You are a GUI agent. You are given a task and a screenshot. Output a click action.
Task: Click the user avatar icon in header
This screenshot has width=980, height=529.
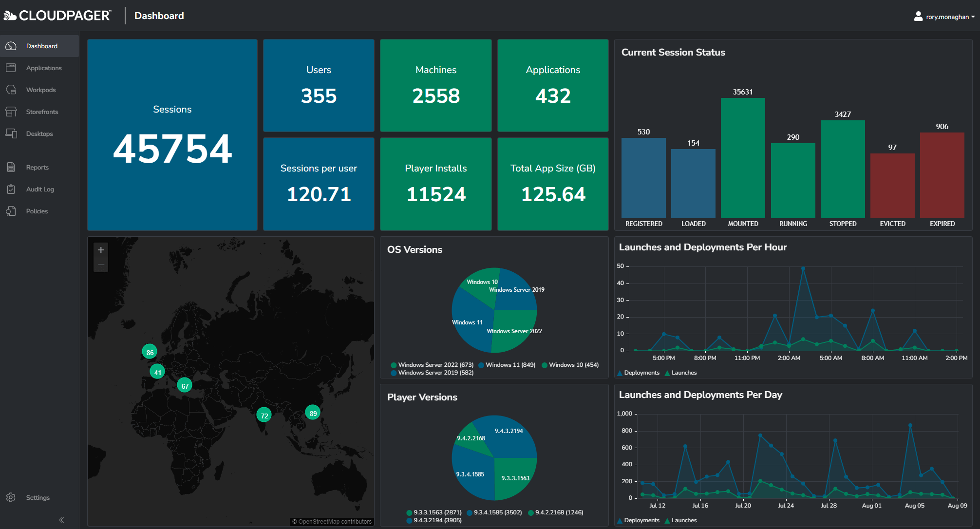coord(918,17)
